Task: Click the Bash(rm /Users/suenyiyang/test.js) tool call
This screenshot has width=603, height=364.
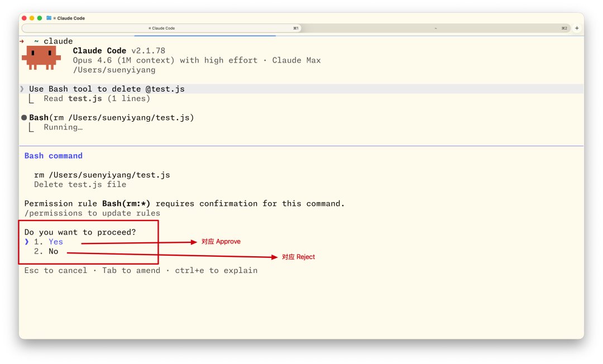Action: (x=112, y=118)
